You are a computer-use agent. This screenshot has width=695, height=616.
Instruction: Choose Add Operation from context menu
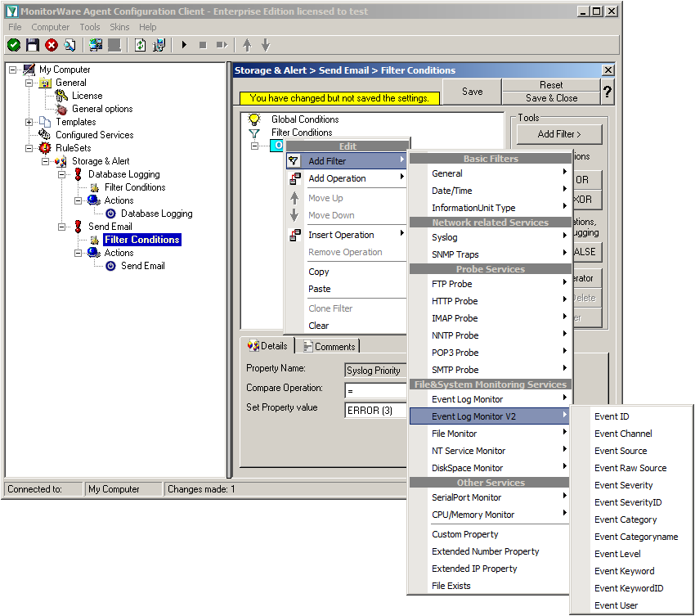pos(347,178)
